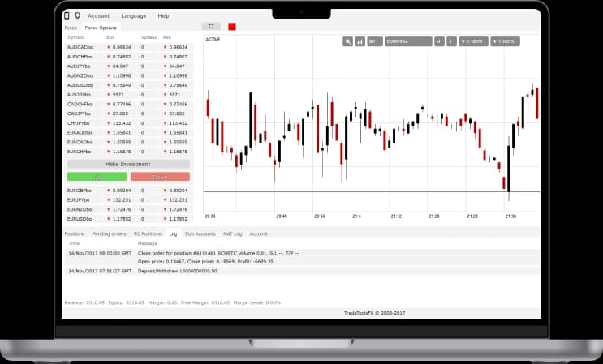This screenshot has width=603, height=364.
Task: Click the lightbulb icon
Action: [x=77, y=15]
